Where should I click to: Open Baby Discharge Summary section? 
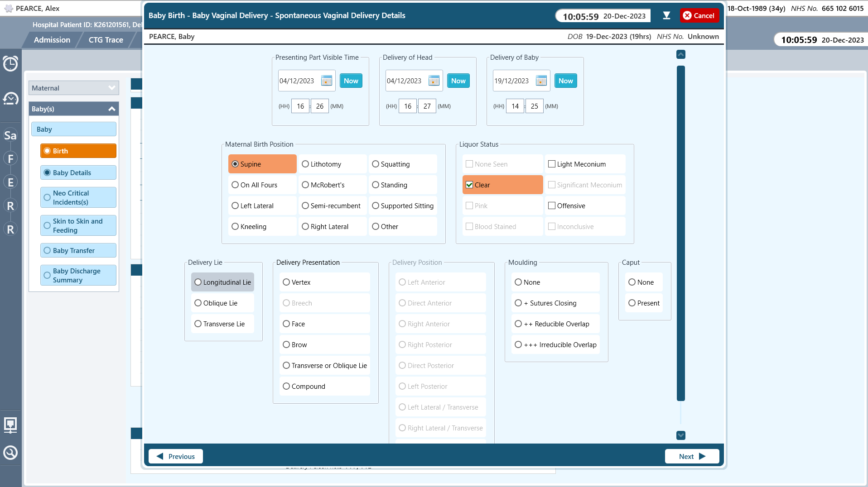[78, 275]
